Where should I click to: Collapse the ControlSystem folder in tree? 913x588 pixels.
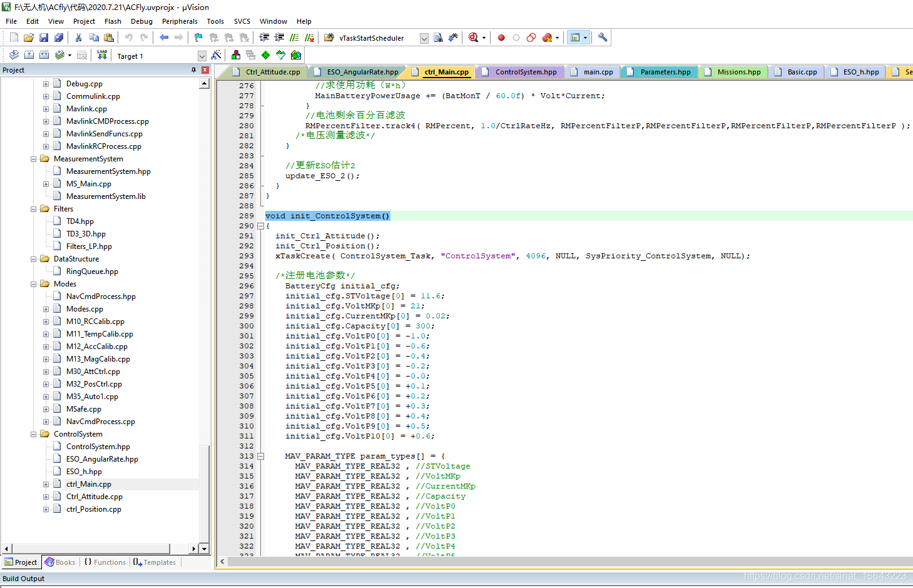34,434
